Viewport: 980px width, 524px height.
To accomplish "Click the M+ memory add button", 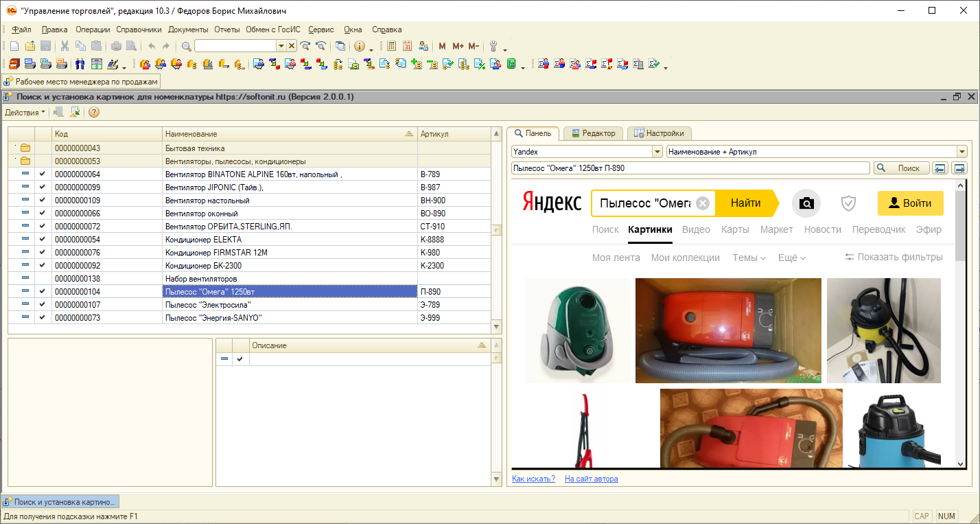I will (x=458, y=46).
